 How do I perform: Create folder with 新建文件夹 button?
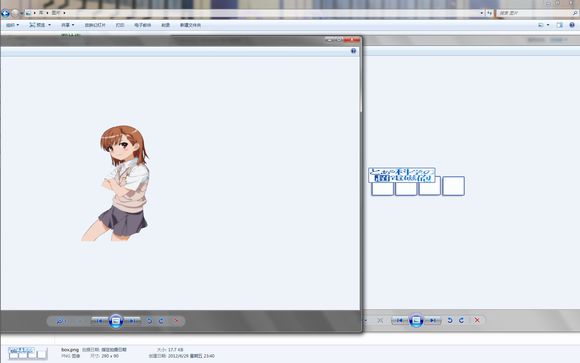(190, 25)
